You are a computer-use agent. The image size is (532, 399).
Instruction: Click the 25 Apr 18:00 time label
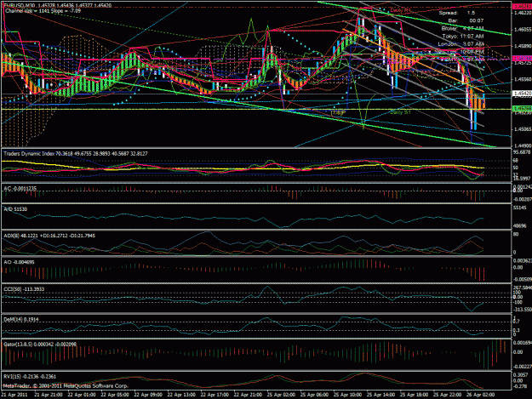coord(415,395)
